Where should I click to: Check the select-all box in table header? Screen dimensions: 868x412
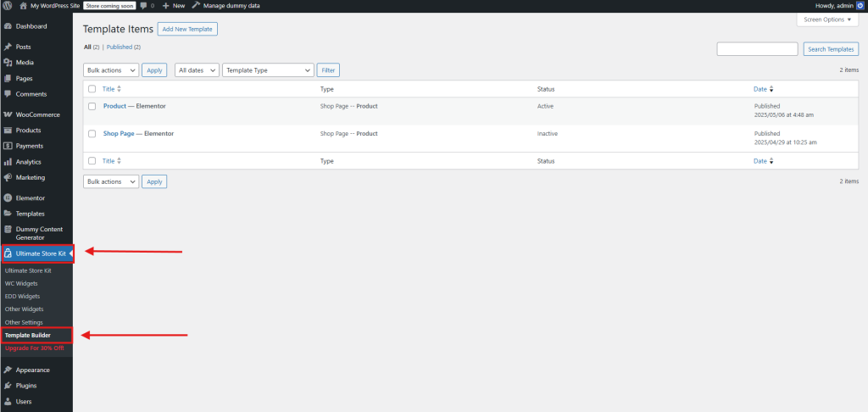[92, 89]
